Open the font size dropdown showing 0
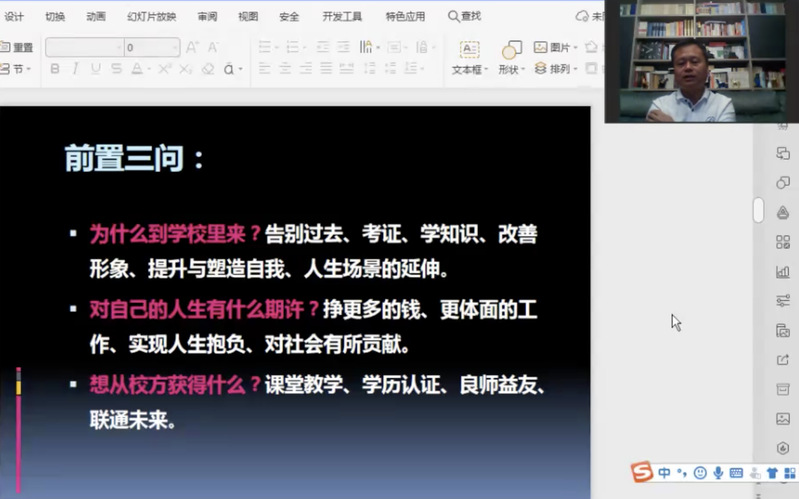The height and width of the screenshot is (499, 799). tap(152, 47)
